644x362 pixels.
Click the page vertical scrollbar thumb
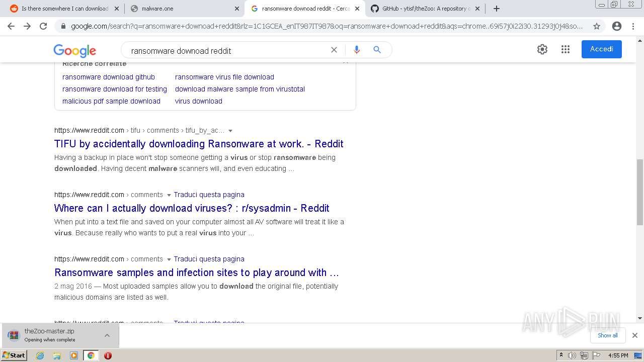pos(639,192)
